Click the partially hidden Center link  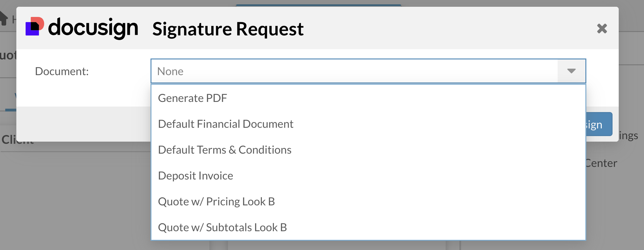[x=601, y=163]
